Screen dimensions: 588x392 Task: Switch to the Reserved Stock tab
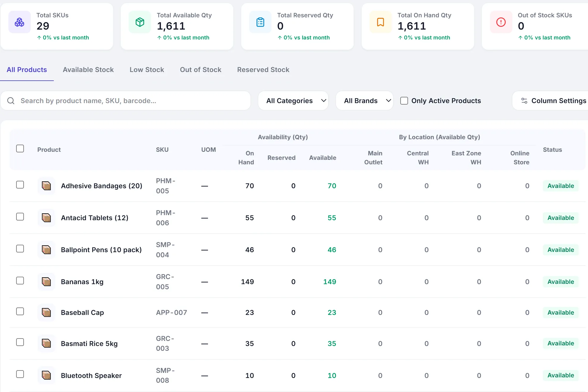[263, 70]
